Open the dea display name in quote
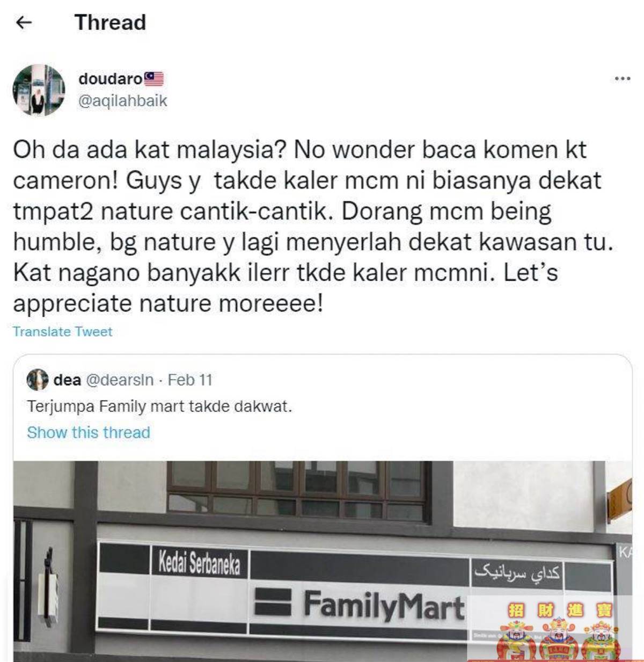The width and height of the screenshot is (644, 662). click(67, 380)
